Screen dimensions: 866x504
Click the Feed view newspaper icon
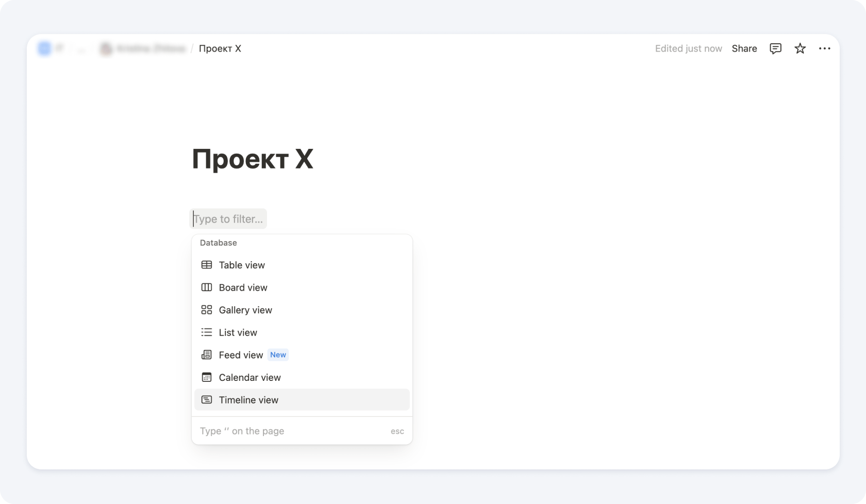tap(207, 355)
